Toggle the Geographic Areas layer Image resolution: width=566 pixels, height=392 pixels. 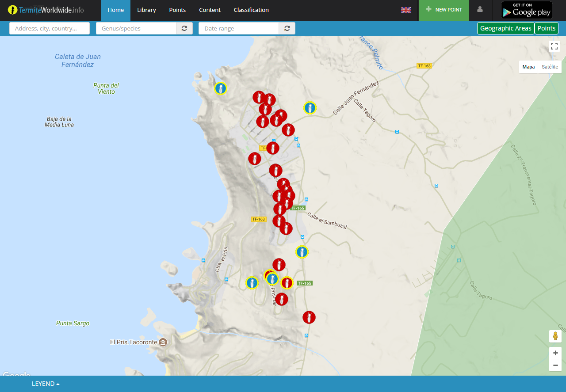(505, 28)
